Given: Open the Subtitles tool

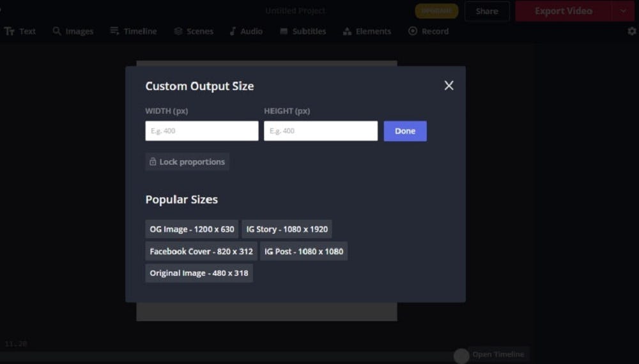Looking at the screenshot, I should click(303, 31).
